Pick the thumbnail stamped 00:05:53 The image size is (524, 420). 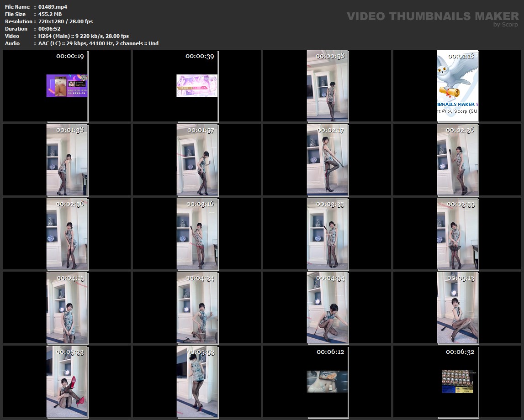tap(197, 382)
